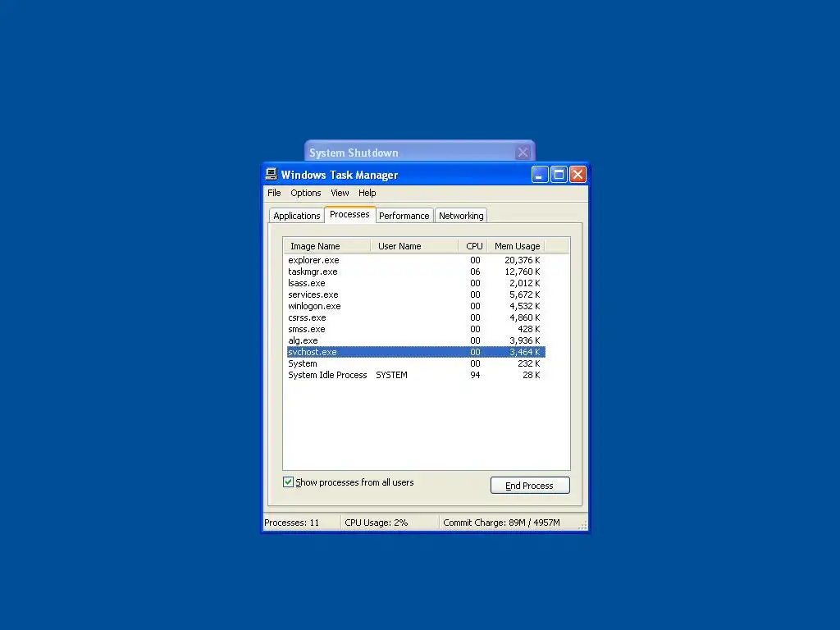This screenshot has height=630, width=840.
Task: Select the explorer.exe process row
Action: (416, 260)
